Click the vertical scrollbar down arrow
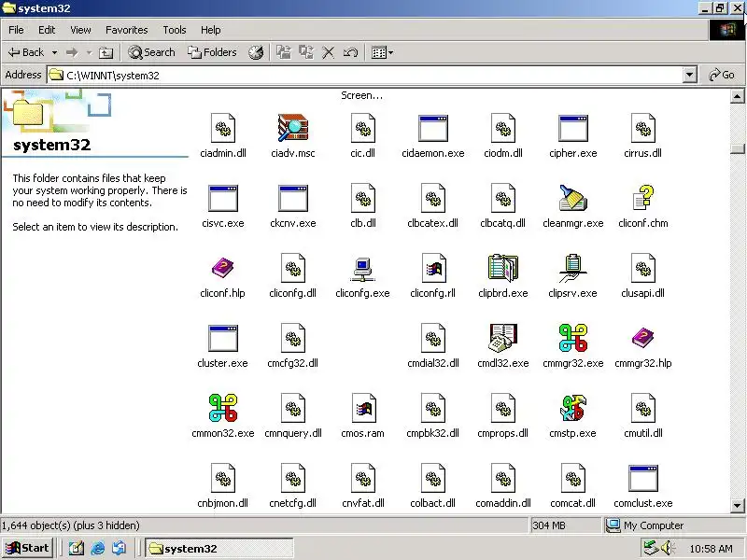Viewport: 747px width, 560px height. (737, 505)
